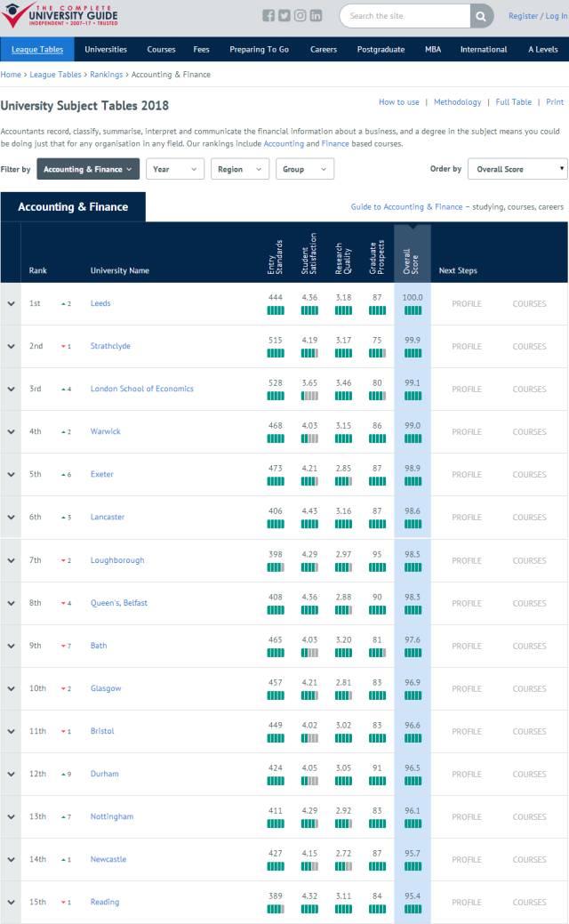This screenshot has width=569, height=924.
Task: Open the Year filter dropdown
Action: point(175,169)
